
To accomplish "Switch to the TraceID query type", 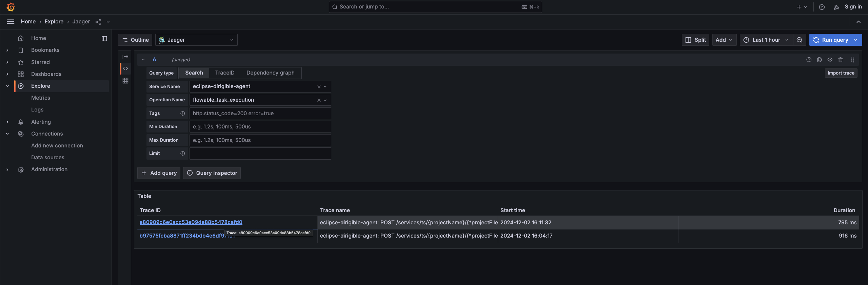I will pyautogui.click(x=225, y=73).
